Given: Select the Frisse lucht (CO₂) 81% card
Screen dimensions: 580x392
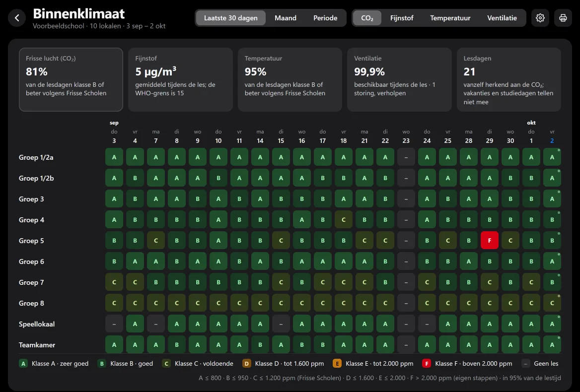Looking at the screenshot, I should click(x=71, y=79).
